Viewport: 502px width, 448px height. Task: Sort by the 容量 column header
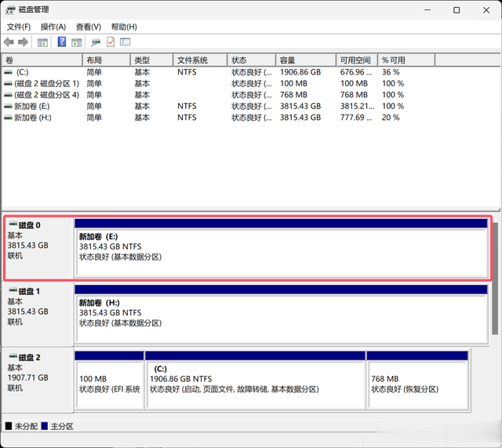[306, 60]
